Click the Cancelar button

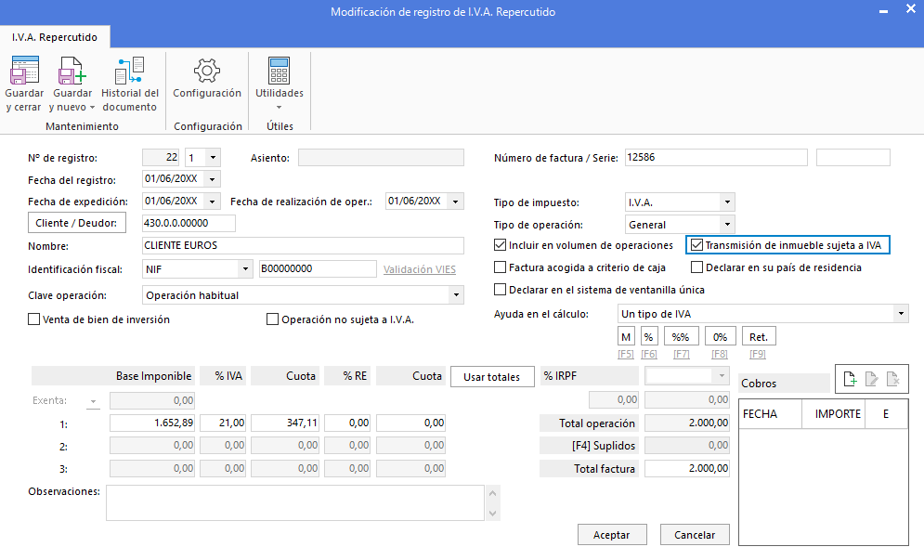695,535
